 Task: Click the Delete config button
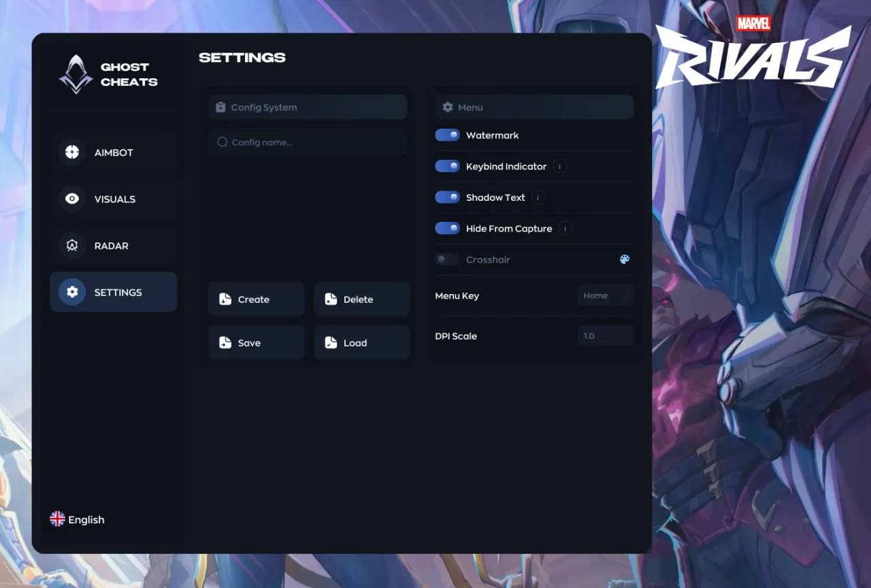coord(362,299)
